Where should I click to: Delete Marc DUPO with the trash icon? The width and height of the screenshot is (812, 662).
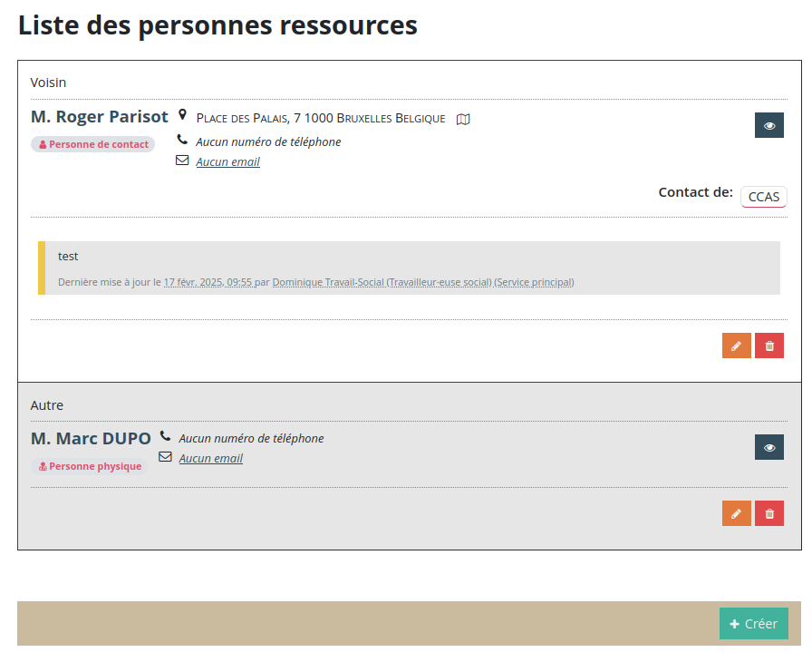pyautogui.click(x=768, y=513)
